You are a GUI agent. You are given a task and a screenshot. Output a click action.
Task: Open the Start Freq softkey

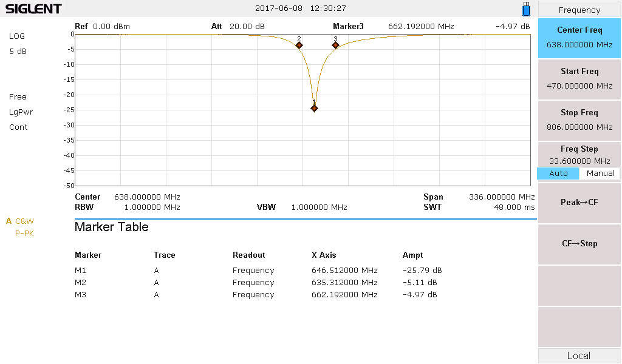(579, 79)
